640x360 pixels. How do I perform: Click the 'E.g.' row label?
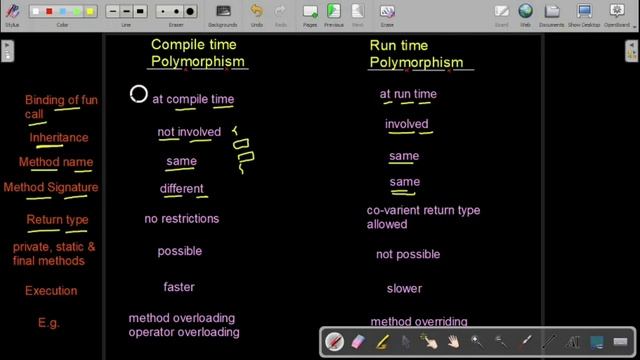click(49, 323)
